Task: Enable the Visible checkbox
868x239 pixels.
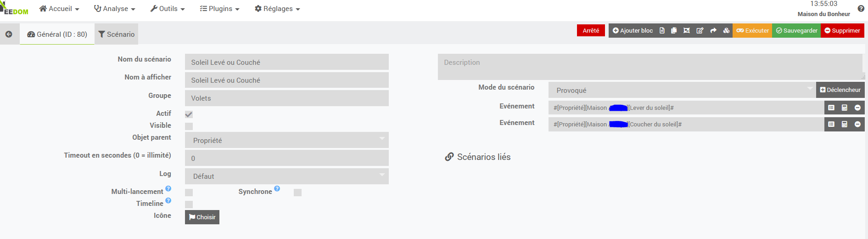Action: coord(189,126)
